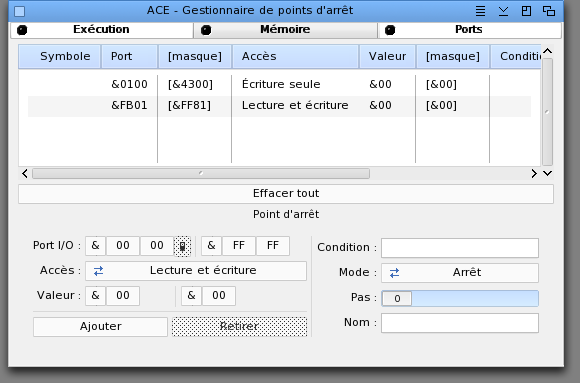Screen dimensions: 580x383
Task: Click the [&FF81] mask cell
Action: [x=189, y=105]
